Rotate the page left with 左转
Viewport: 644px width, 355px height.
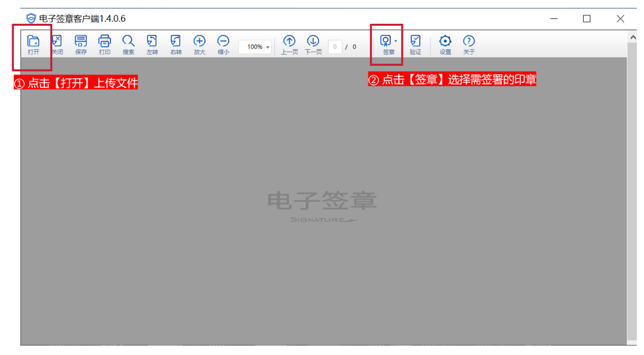[x=152, y=45]
